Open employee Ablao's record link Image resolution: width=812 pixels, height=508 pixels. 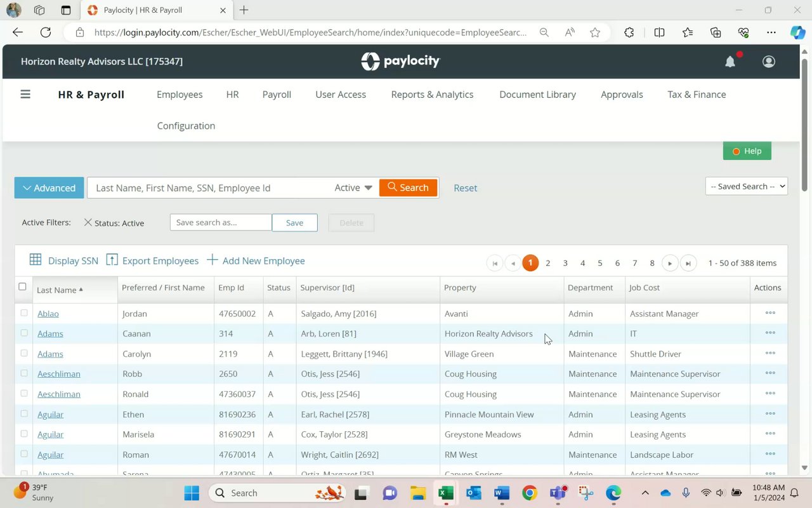[48, 314]
